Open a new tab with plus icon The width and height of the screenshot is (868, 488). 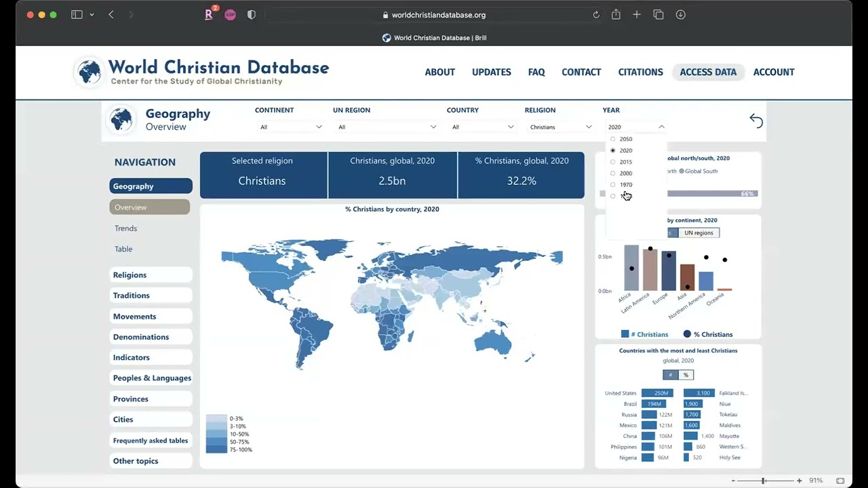coord(637,15)
